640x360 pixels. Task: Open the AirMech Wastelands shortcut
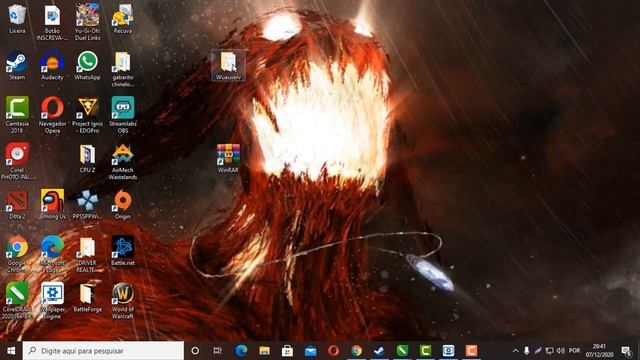coord(123,162)
